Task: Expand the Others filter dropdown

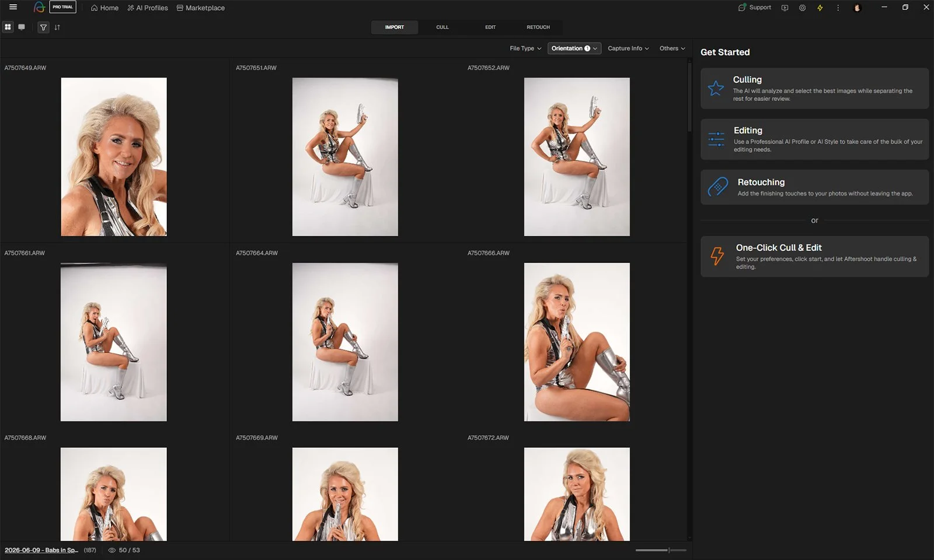Action: coord(672,48)
